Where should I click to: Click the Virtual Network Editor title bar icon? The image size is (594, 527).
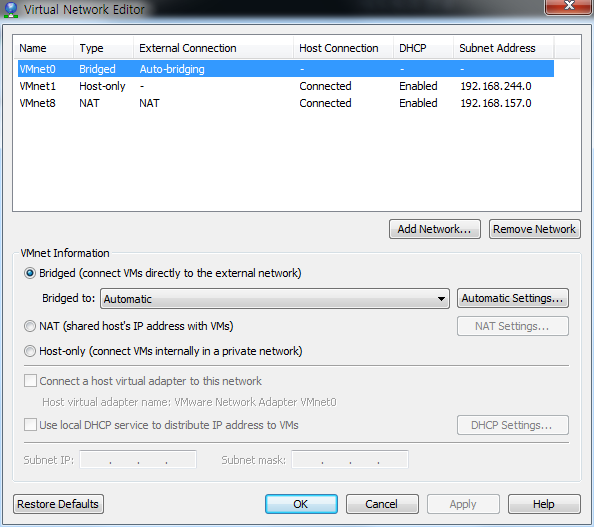pos(11,9)
